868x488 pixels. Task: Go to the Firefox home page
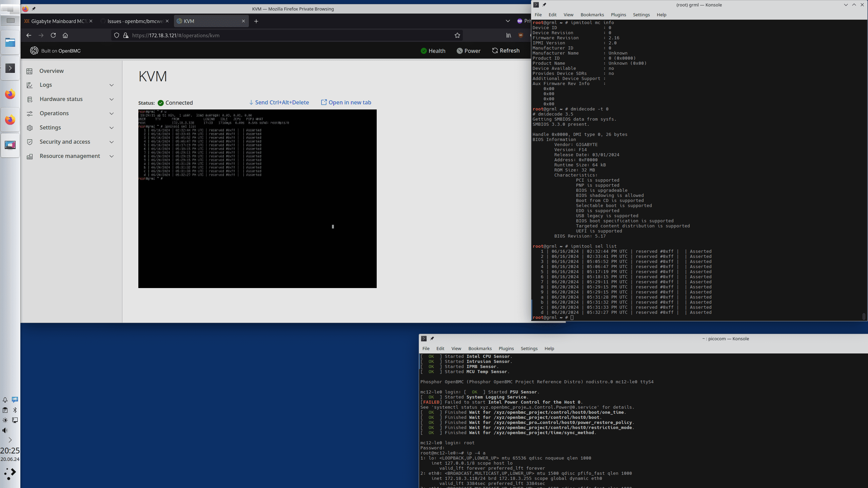pos(65,35)
